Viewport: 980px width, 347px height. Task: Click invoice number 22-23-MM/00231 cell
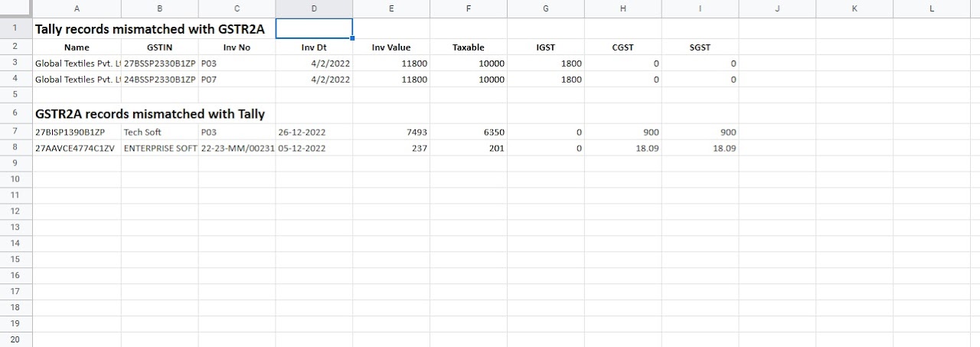tap(237, 148)
